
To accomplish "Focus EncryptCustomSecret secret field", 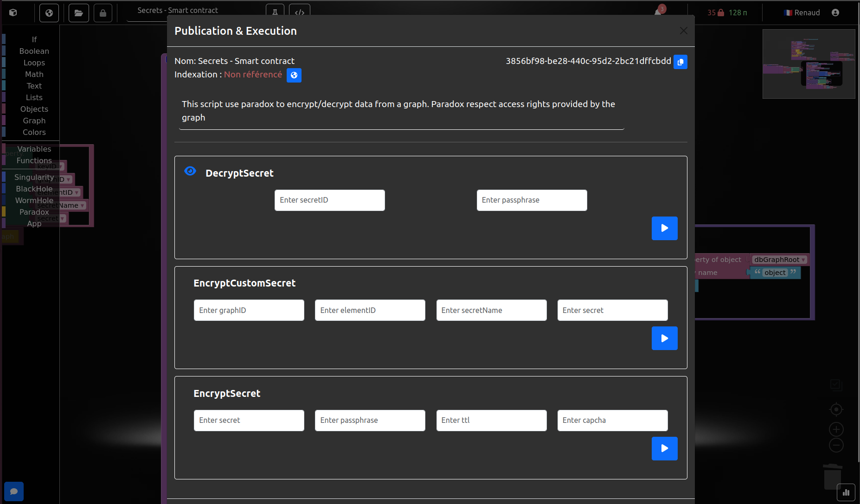I will coord(613,310).
